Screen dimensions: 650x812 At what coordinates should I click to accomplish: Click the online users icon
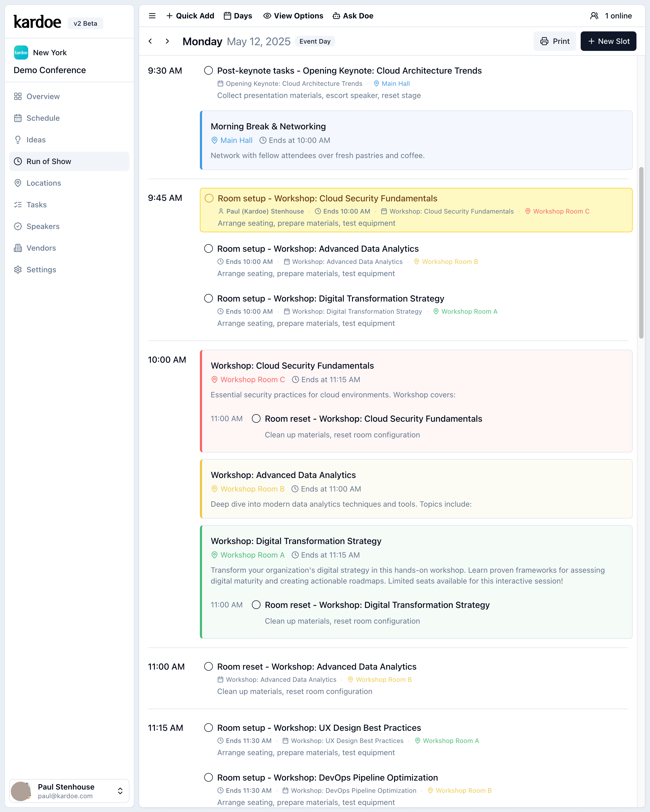[x=594, y=16]
